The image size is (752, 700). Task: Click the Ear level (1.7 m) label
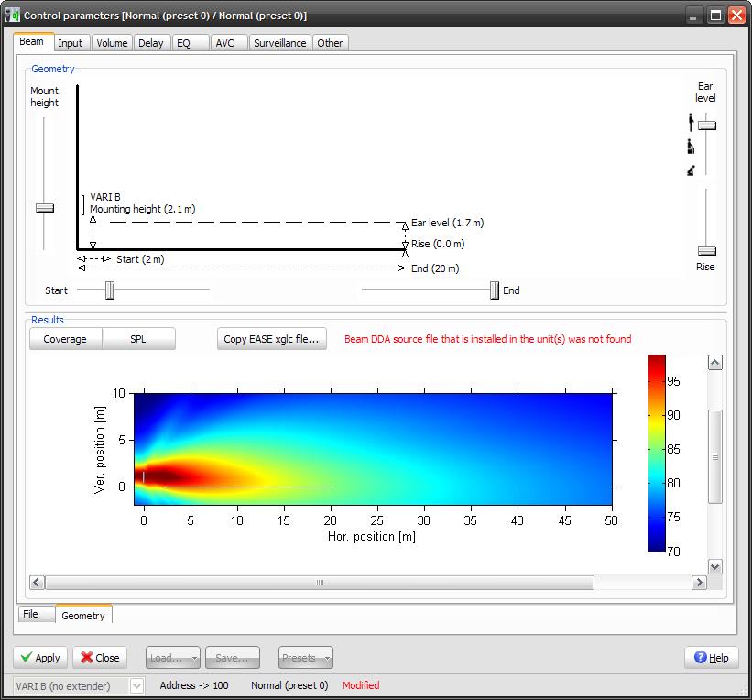[x=448, y=223]
